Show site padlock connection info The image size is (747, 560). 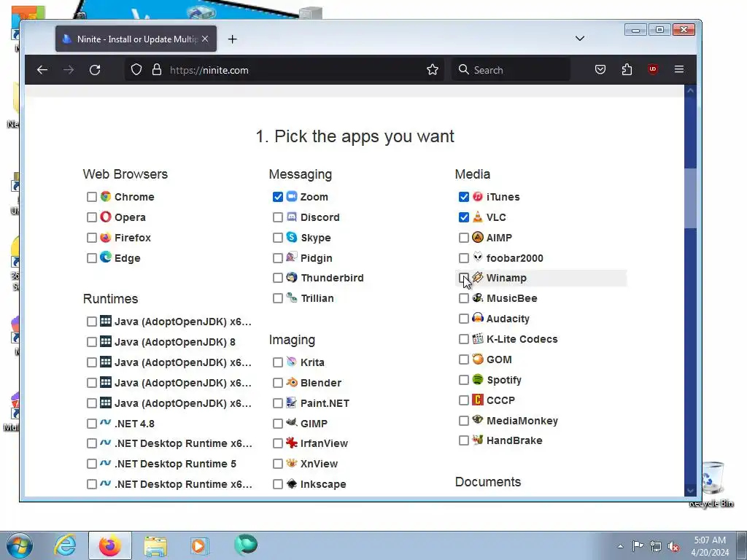coord(157,70)
